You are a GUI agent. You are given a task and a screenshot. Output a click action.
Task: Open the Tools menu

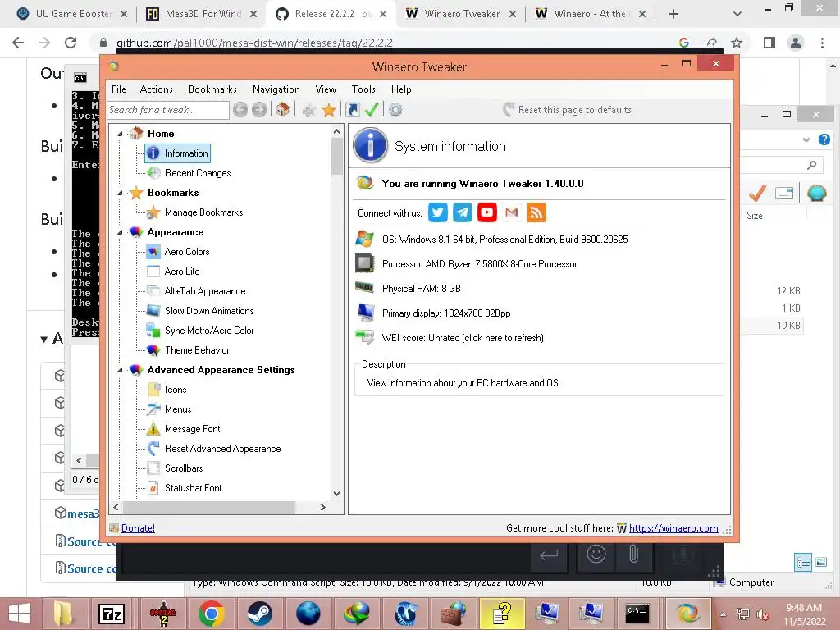pyautogui.click(x=363, y=89)
